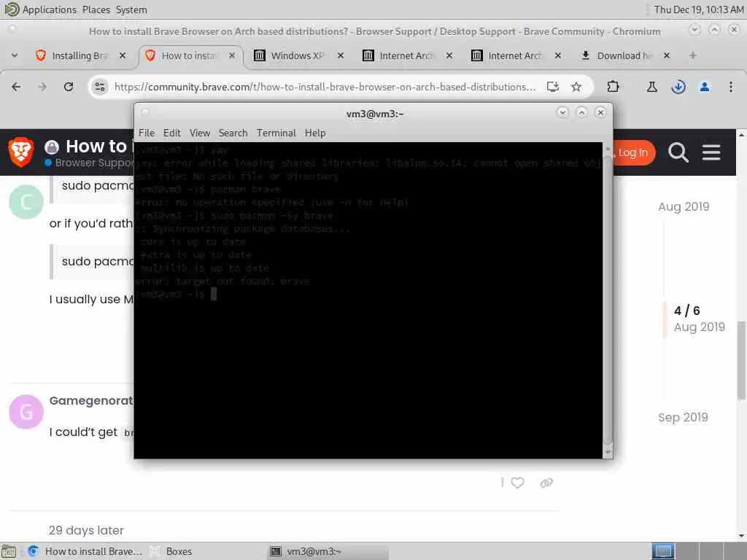Click the 4 / 6 post position marker
The width and height of the screenshot is (747, 560).
(686, 311)
